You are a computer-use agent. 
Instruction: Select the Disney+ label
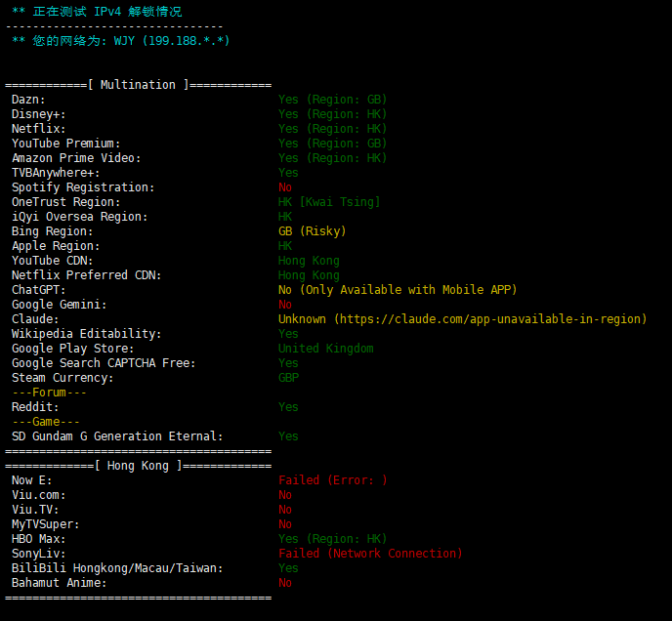[x=38, y=114]
